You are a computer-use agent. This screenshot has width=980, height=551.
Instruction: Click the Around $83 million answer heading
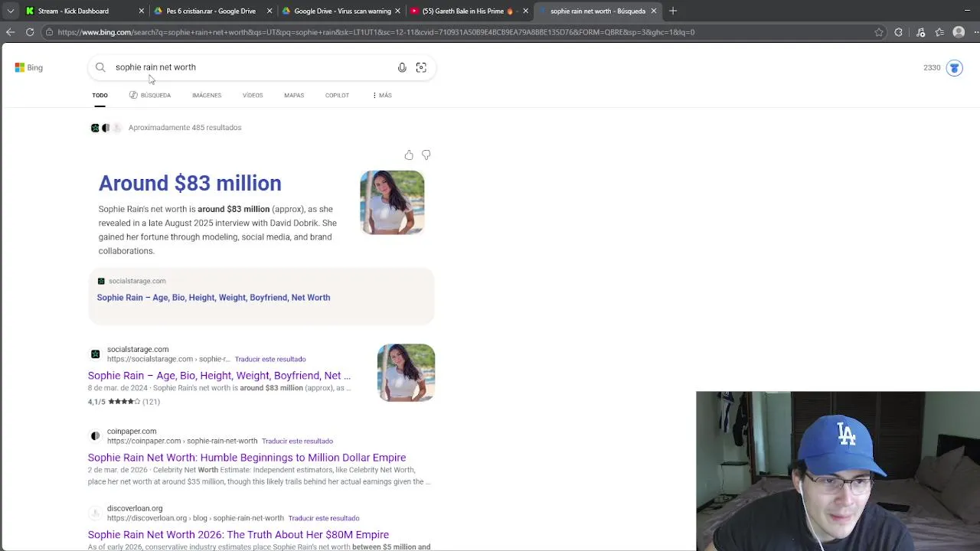[190, 184]
